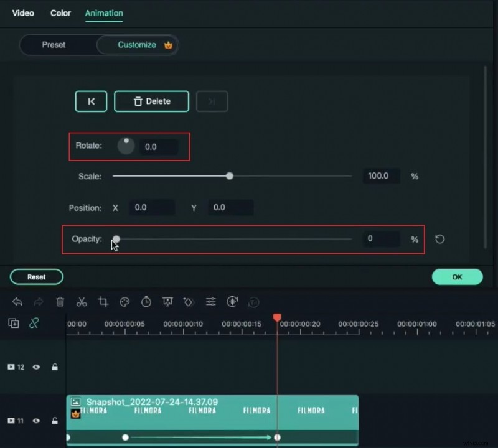The height and width of the screenshot is (448, 498).
Task: Select the scissors split tool
Action: click(x=82, y=302)
